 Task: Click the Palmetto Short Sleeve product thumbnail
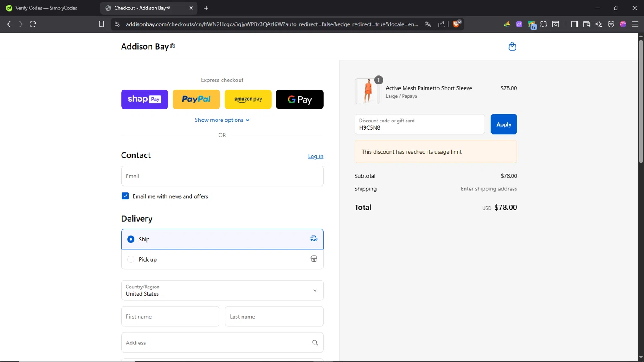click(x=367, y=91)
